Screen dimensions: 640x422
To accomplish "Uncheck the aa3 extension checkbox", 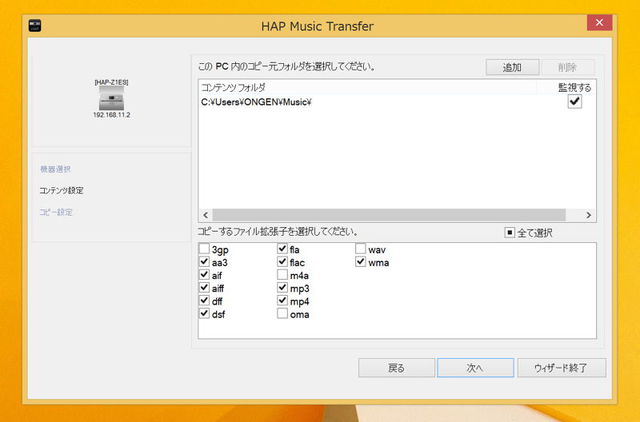I will pyautogui.click(x=204, y=262).
